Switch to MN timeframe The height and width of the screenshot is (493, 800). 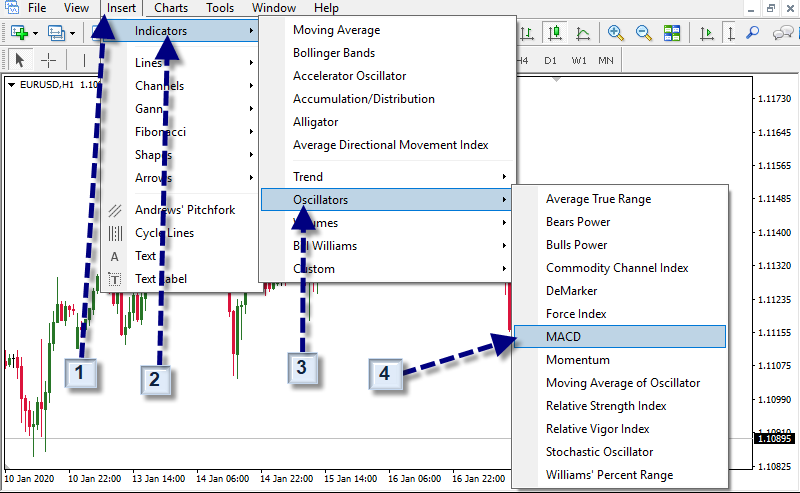tap(606, 60)
